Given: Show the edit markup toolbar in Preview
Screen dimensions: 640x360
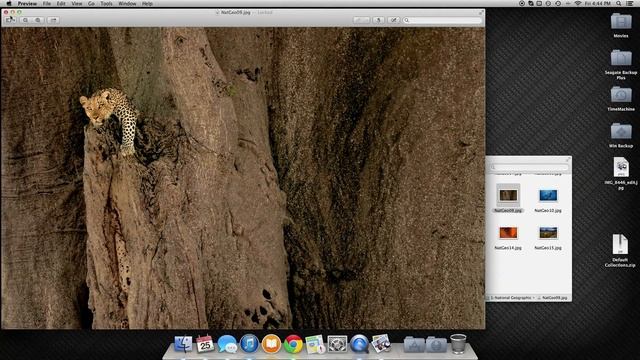Looking at the screenshot, I should coord(393,20).
